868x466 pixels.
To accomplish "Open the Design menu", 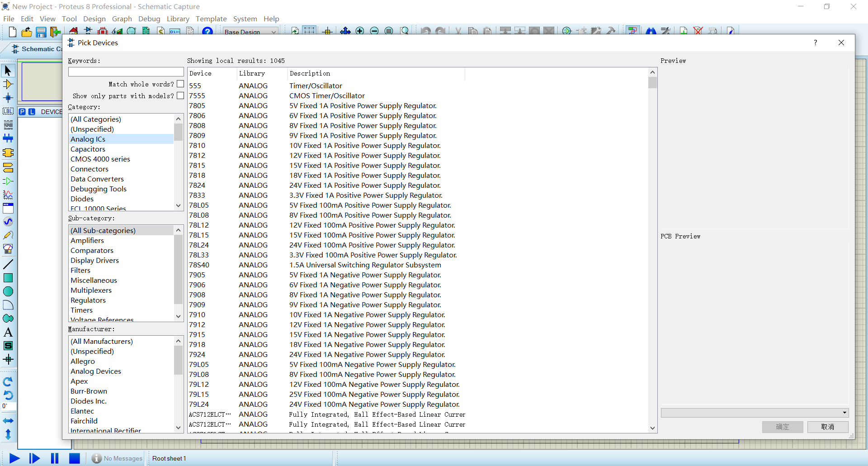I will pyautogui.click(x=94, y=19).
